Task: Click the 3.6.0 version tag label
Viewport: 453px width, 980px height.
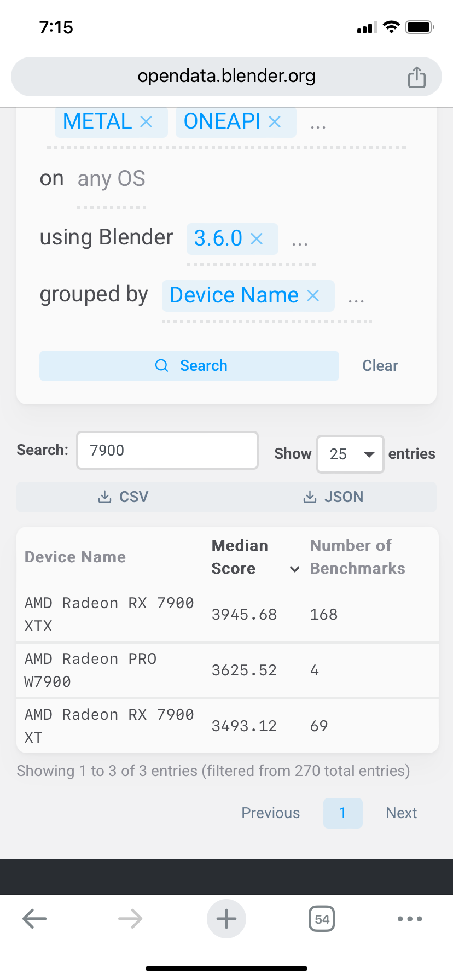Action: pos(218,238)
